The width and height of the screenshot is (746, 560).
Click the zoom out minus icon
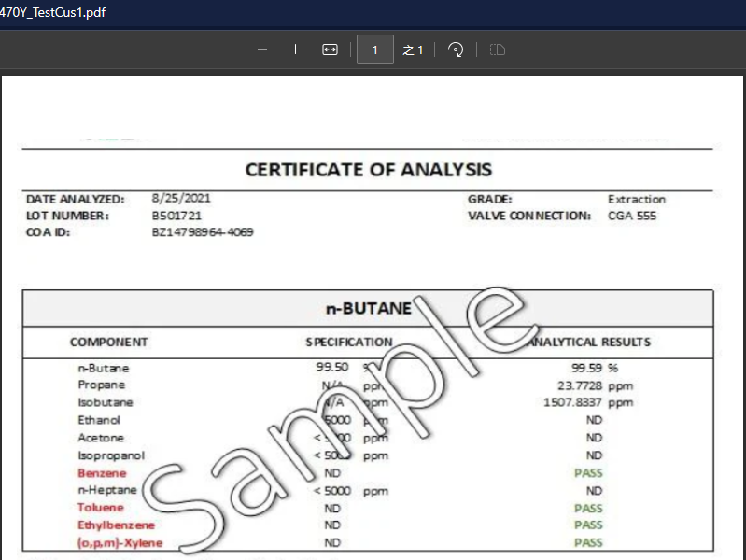click(x=262, y=49)
